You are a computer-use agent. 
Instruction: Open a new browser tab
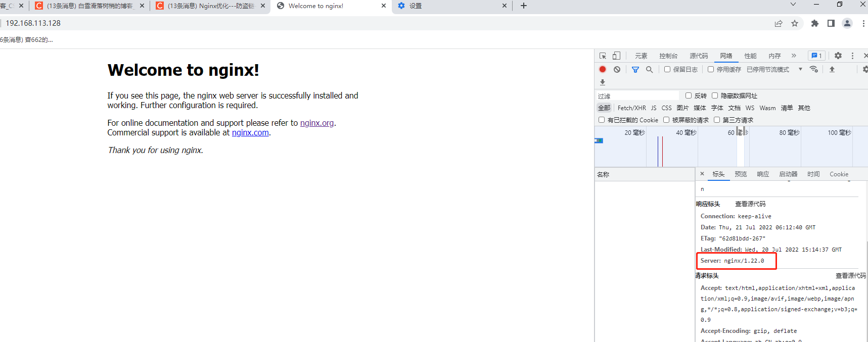[524, 6]
